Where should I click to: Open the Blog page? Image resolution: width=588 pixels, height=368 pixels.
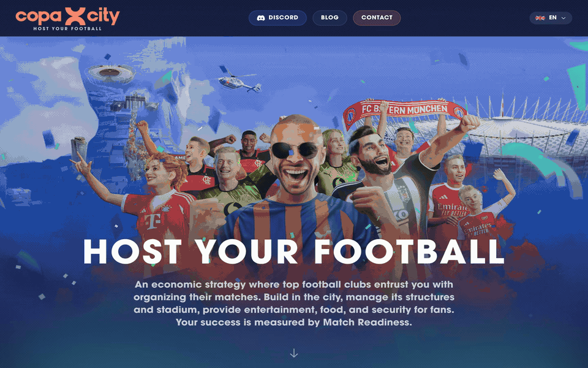(330, 18)
